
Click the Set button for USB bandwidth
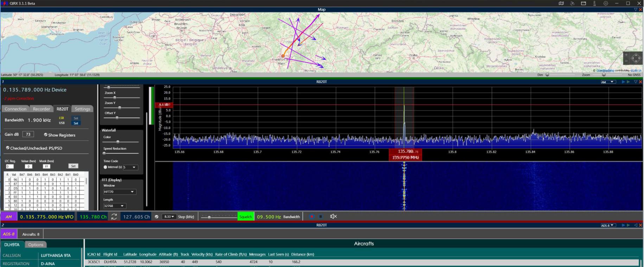click(76, 123)
